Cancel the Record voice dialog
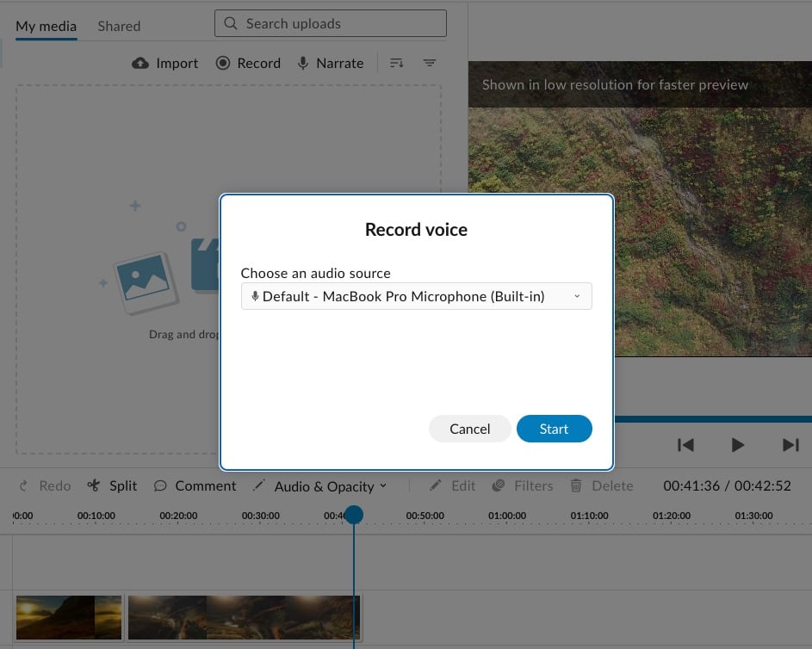 469,429
